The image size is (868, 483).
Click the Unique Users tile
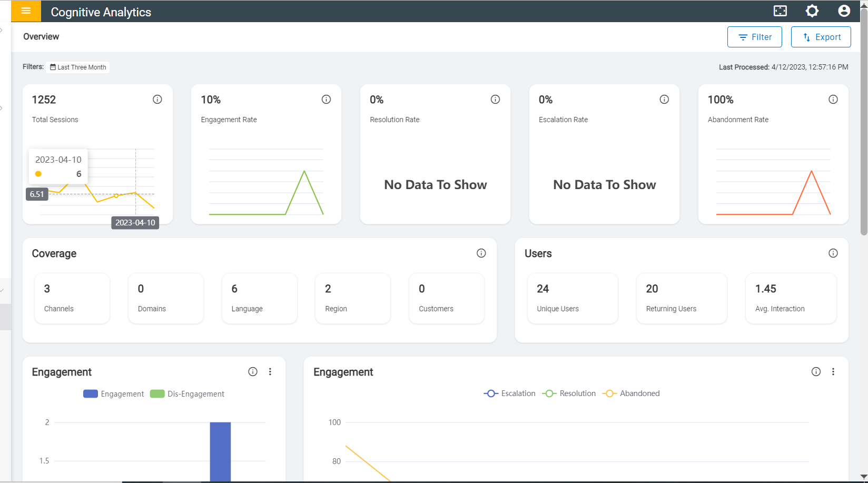pos(573,298)
